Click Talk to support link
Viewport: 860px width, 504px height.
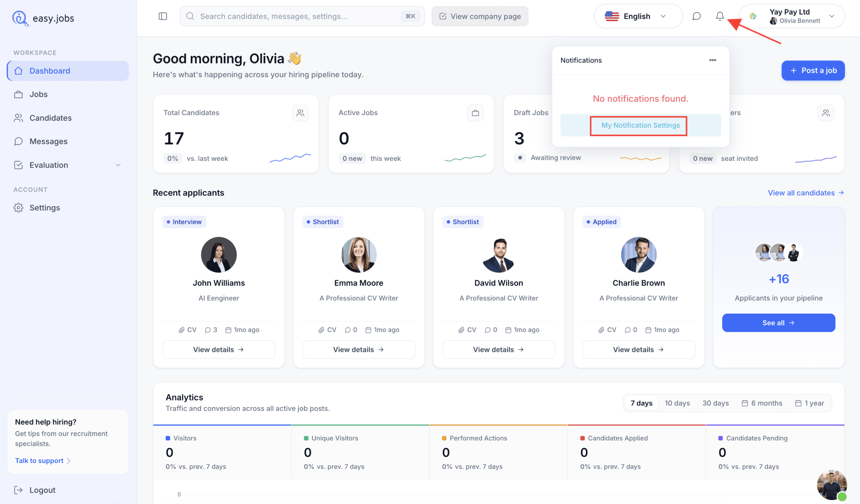coord(43,461)
